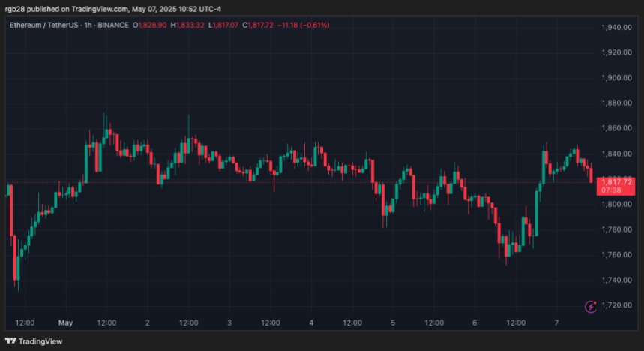Click the May label on time axis
644x351 pixels.
click(x=65, y=322)
